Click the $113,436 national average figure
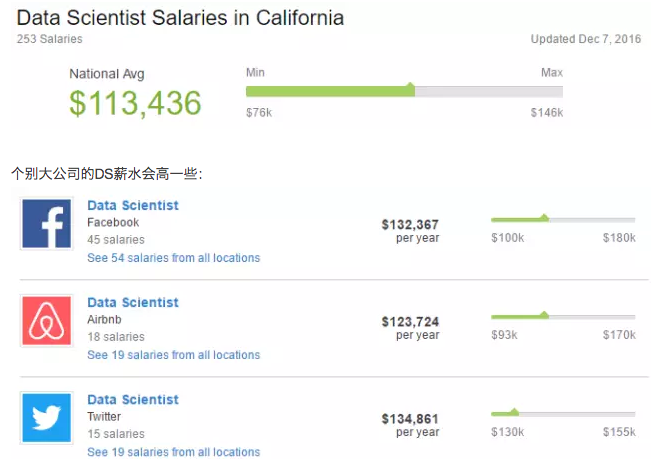Image resolution: width=654 pixels, height=459 pixels. pos(135,103)
